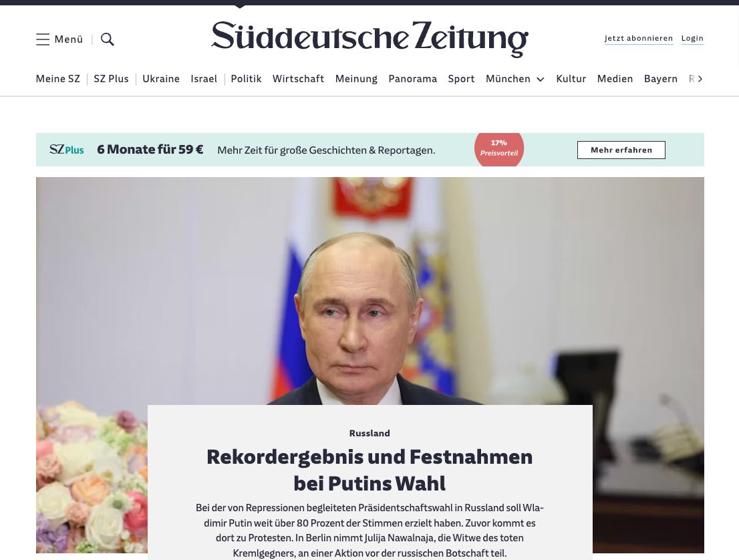This screenshot has width=739, height=560.
Task: Click the Mehr erfahren button
Action: (x=621, y=150)
